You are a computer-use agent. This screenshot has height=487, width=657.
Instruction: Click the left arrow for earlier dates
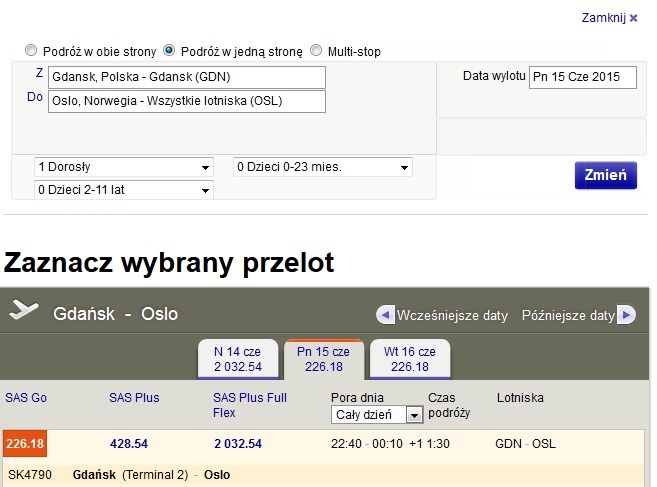click(385, 315)
